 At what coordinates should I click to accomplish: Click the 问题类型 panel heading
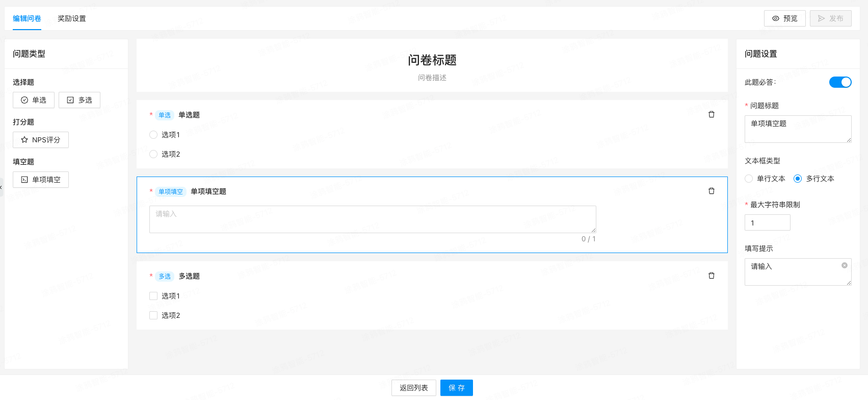(x=29, y=54)
